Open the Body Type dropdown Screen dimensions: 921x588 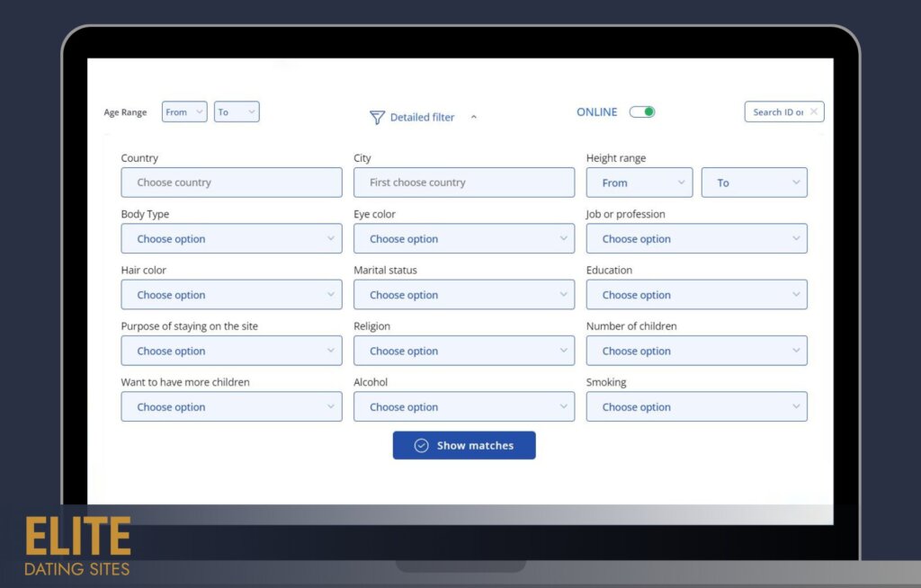[x=231, y=238]
